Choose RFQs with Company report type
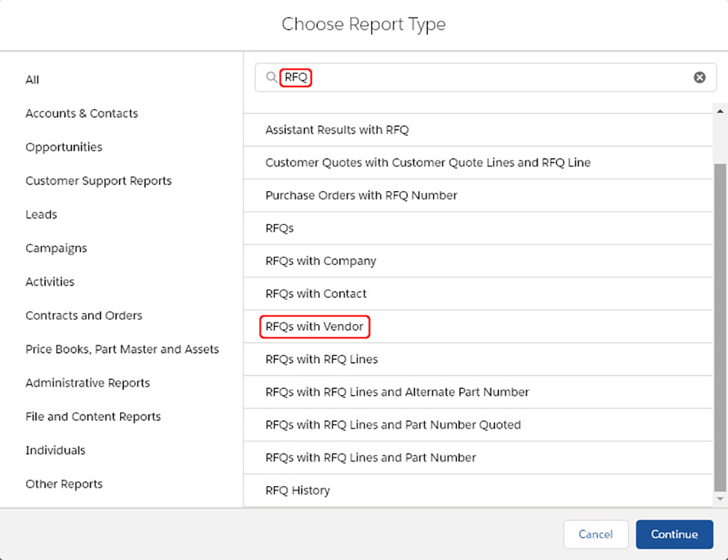 [x=320, y=261]
